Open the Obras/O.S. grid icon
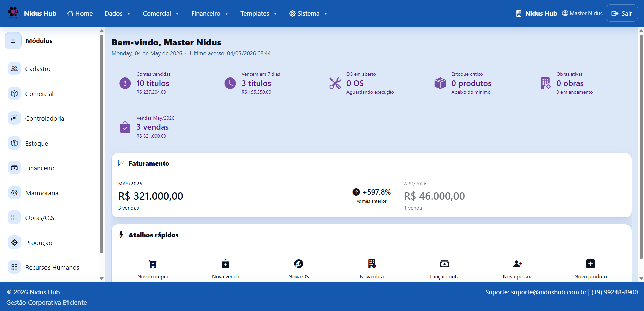The width and height of the screenshot is (644, 311). pyautogui.click(x=14, y=218)
